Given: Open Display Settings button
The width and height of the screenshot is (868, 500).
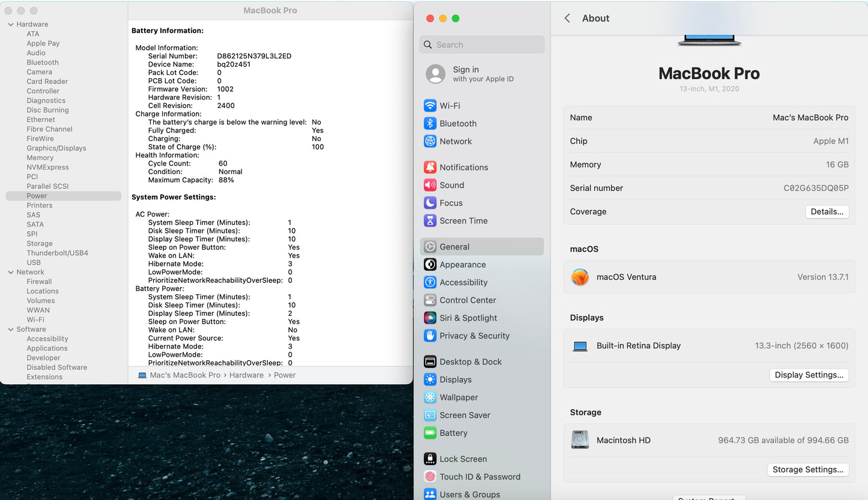Looking at the screenshot, I should (x=809, y=375).
